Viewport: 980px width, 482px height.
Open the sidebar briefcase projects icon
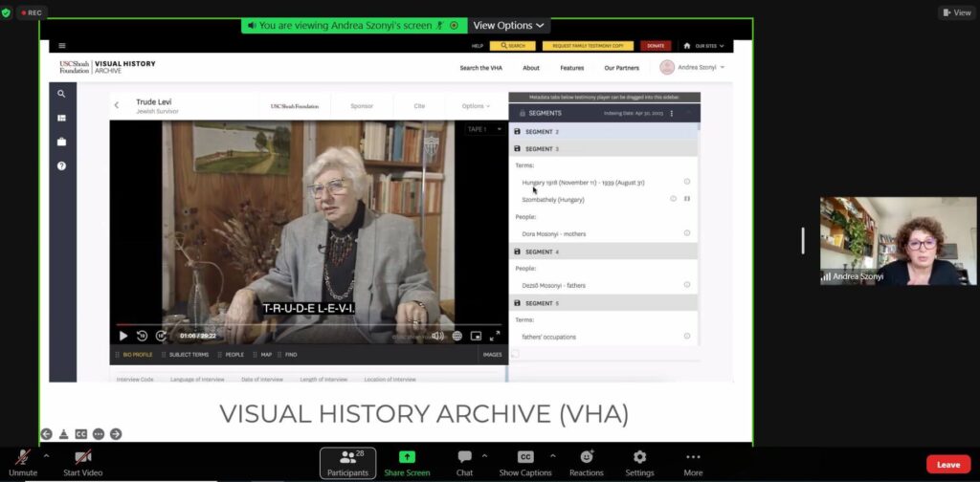click(x=61, y=142)
